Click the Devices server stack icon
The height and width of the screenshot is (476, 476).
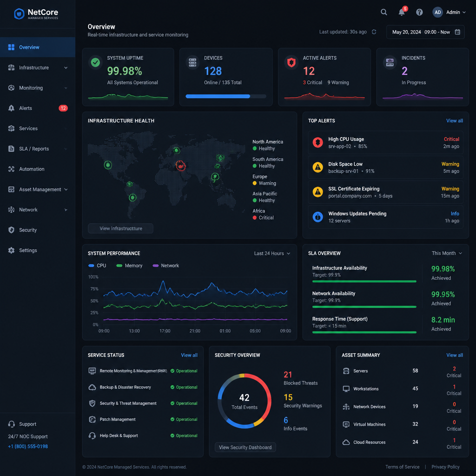click(192, 63)
